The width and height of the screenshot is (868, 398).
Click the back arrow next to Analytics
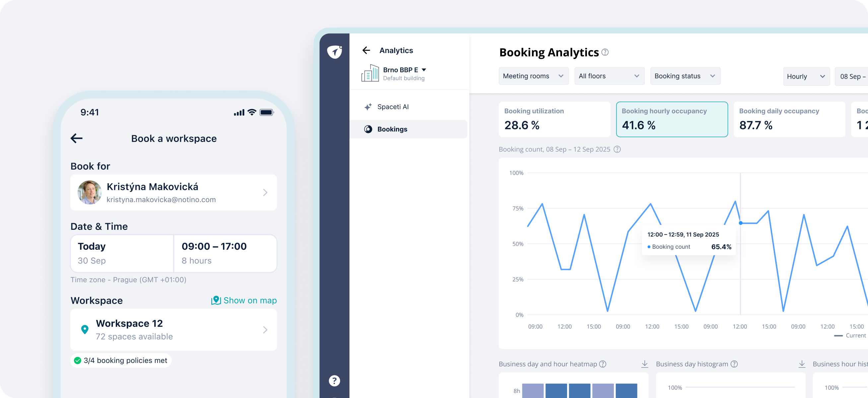tap(366, 50)
